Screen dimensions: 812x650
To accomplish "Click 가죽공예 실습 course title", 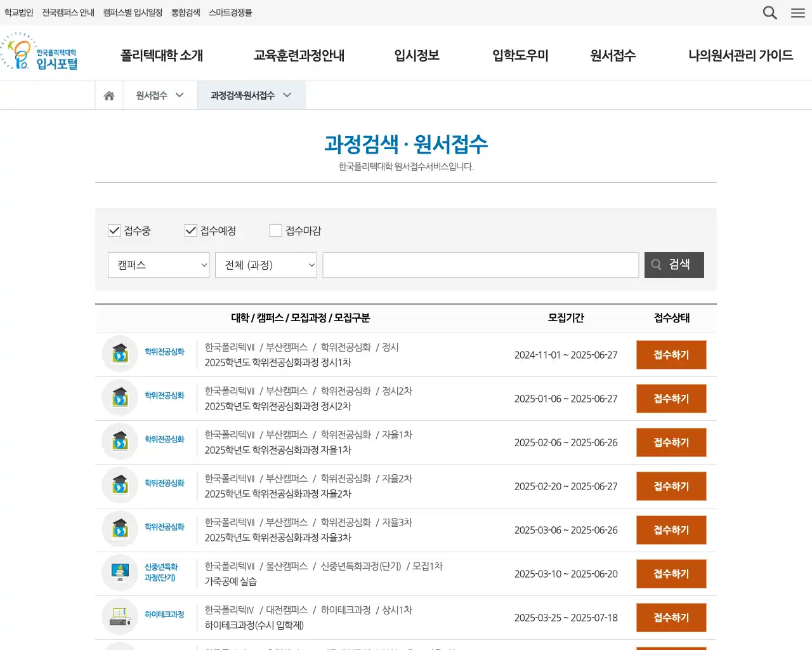I will coord(230,581).
